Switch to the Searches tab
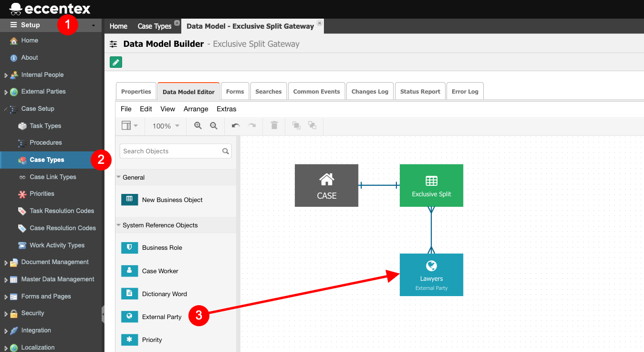The height and width of the screenshot is (352, 644). point(269,91)
